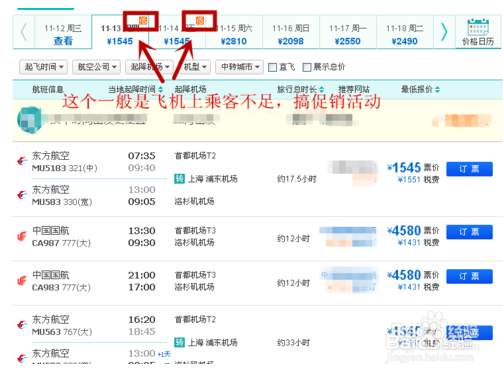Open the 机型 filter dropdown

tap(194, 67)
